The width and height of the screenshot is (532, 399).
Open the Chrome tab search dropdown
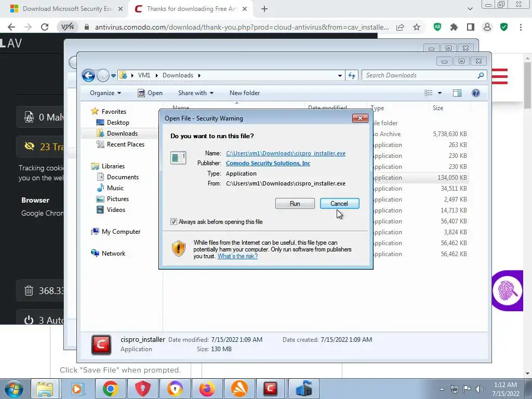pos(470,9)
